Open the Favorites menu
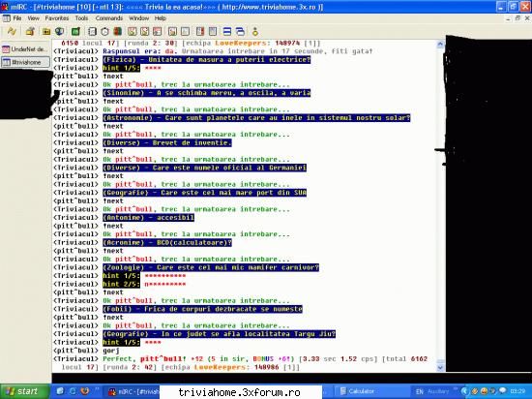This screenshot has height=399, width=532. (x=57, y=18)
